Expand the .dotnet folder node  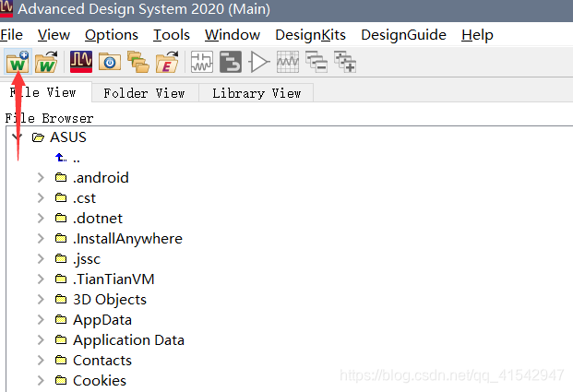[x=41, y=218]
